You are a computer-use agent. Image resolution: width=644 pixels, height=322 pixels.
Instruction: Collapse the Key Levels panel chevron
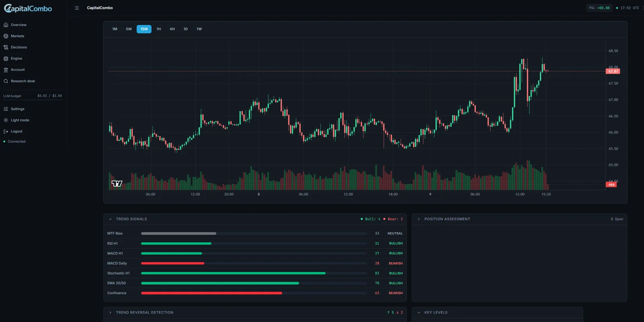point(419,313)
